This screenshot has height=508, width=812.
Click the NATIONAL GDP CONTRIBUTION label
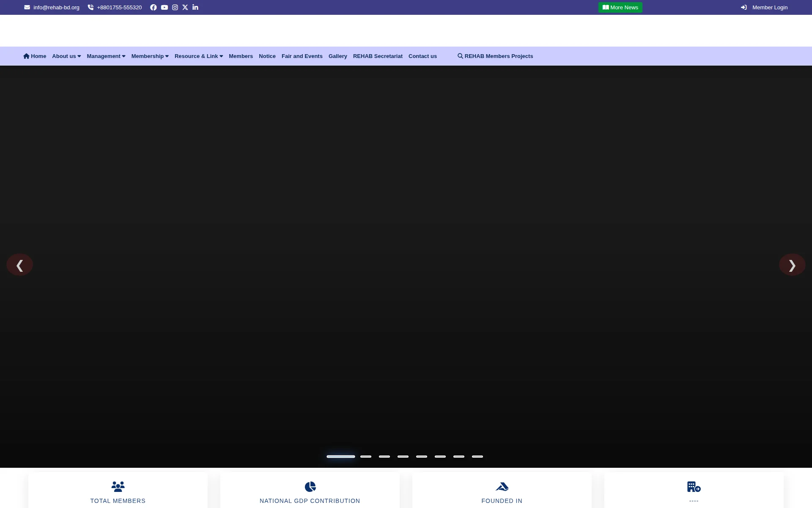[310, 501]
